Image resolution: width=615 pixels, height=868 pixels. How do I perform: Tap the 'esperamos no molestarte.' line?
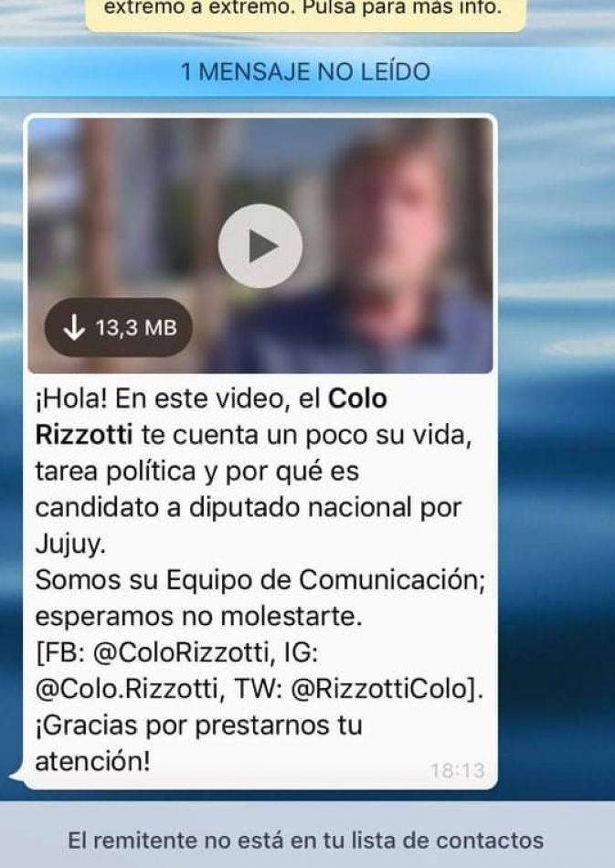[198, 616]
